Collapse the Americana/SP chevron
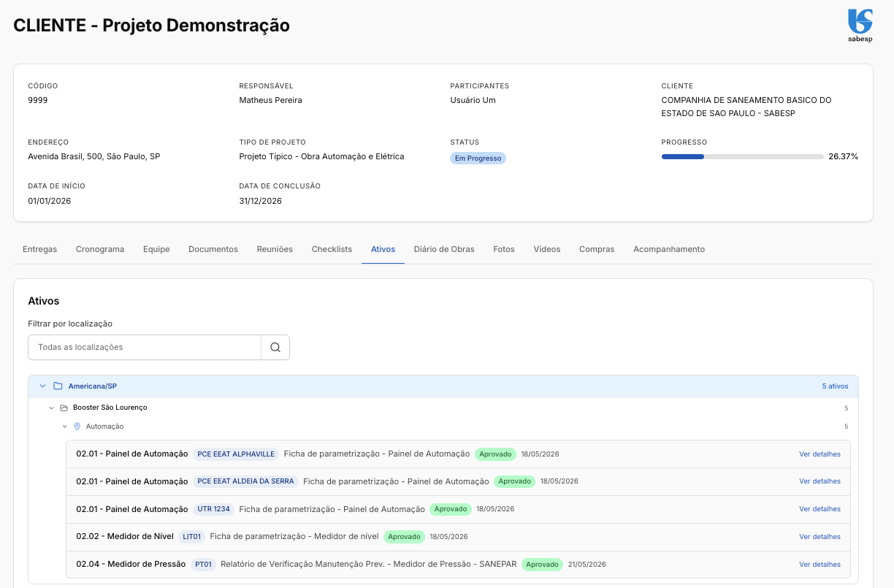Image resolution: width=894 pixels, height=588 pixels. point(43,386)
